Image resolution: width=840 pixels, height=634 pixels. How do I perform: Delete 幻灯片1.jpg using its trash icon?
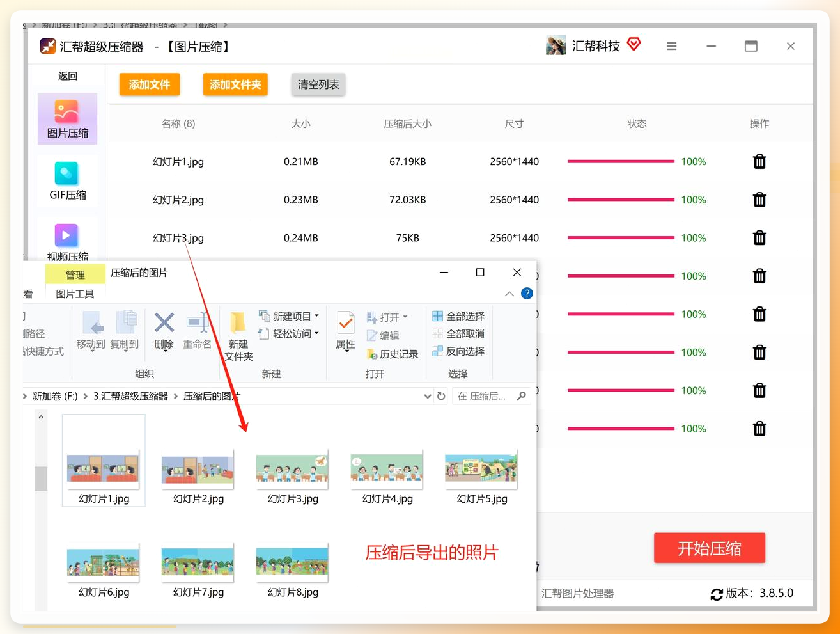(759, 162)
